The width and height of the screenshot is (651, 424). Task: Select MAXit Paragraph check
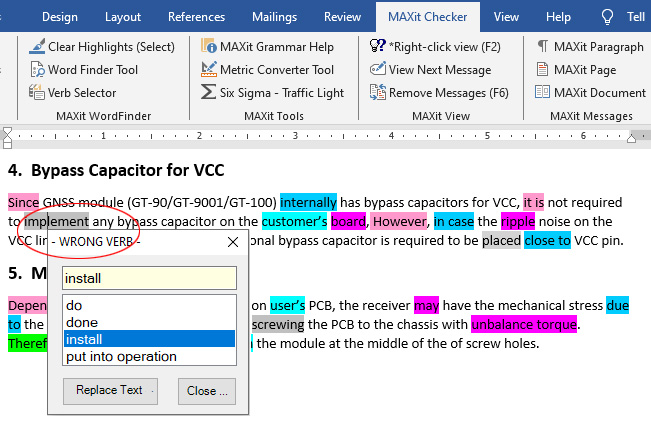590,47
